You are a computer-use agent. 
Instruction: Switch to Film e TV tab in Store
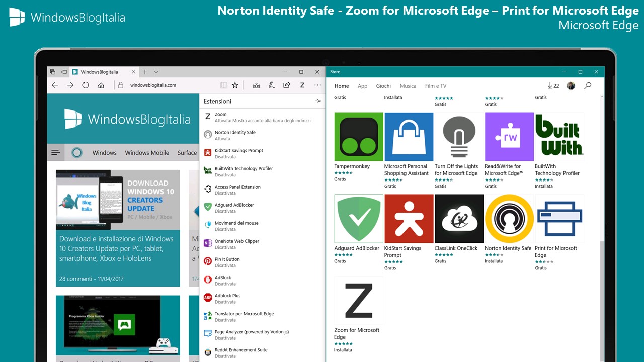pos(436,86)
